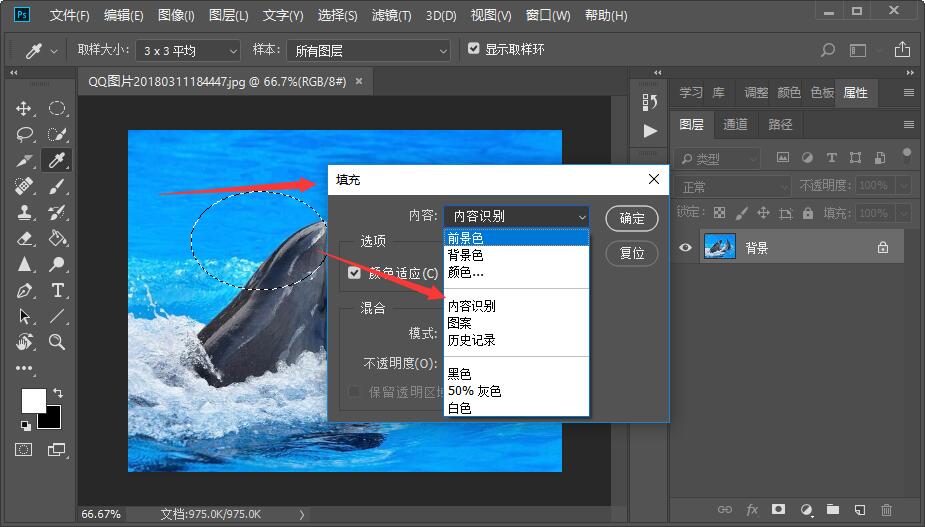Switch to the 路径 tab
The image size is (925, 527).
pyautogui.click(x=780, y=125)
